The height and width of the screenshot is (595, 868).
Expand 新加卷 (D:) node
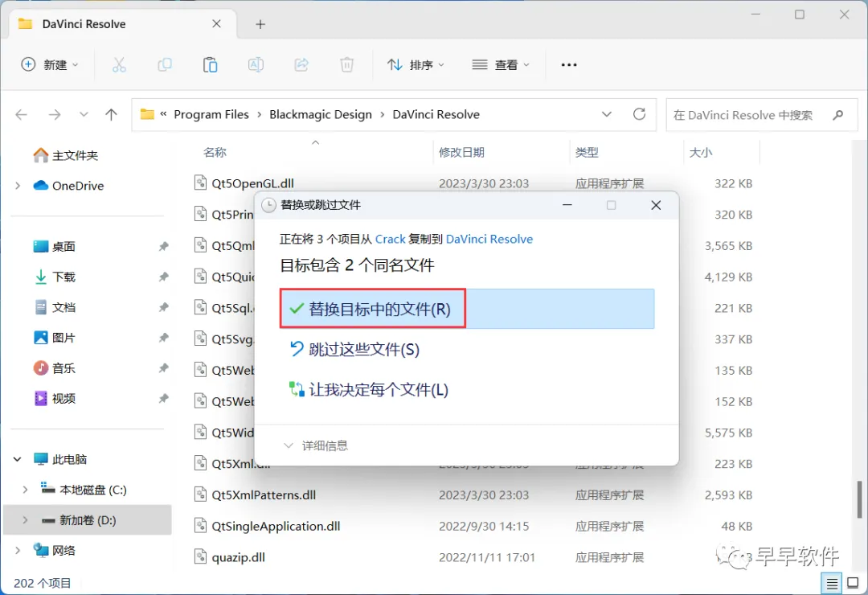click(x=25, y=520)
